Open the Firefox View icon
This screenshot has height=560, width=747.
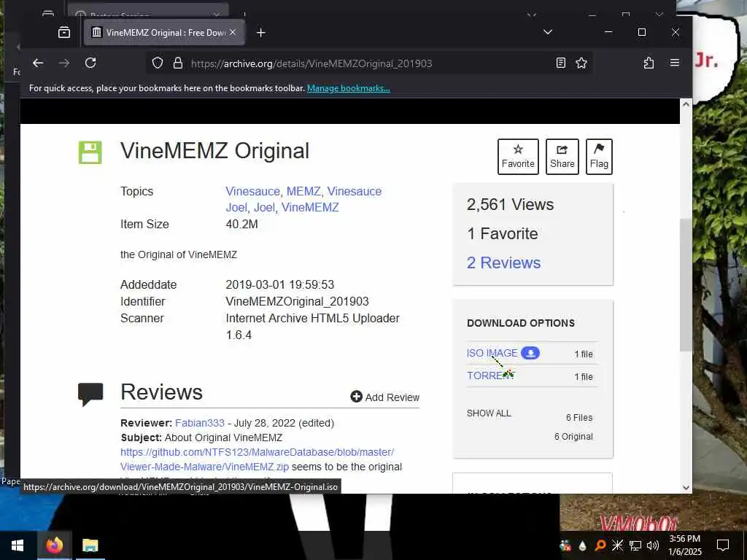tap(64, 32)
